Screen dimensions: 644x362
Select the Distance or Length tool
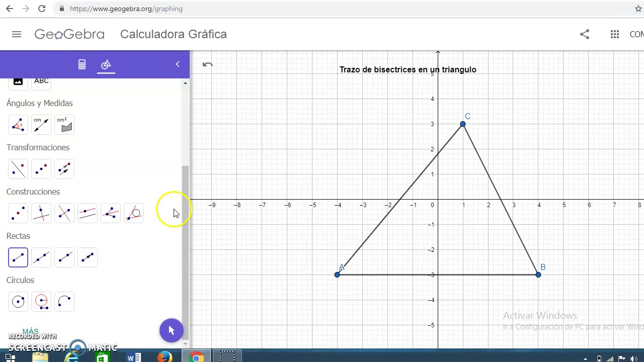pyautogui.click(x=41, y=125)
